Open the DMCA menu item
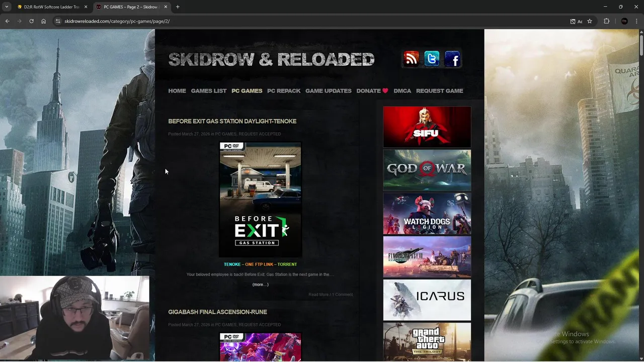Image resolution: width=644 pixels, height=362 pixels. pos(403,91)
